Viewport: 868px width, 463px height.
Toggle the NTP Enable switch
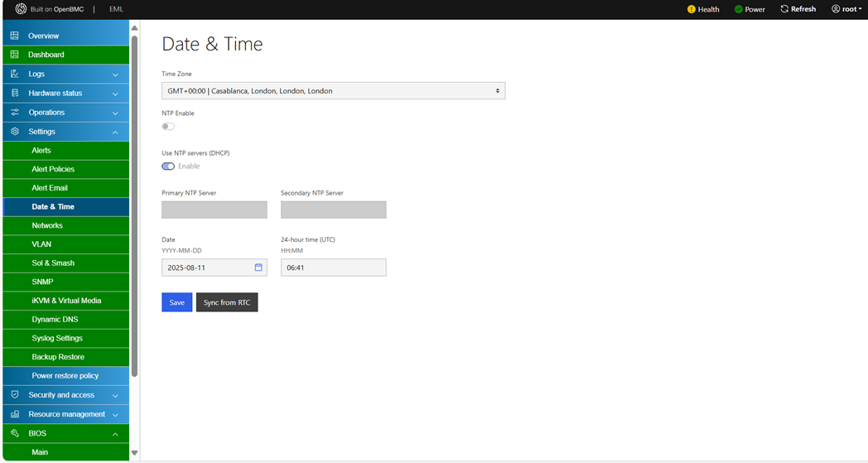pos(168,127)
